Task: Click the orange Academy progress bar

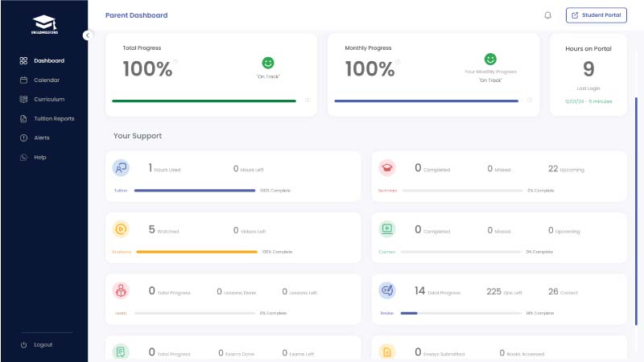Action: click(196, 252)
